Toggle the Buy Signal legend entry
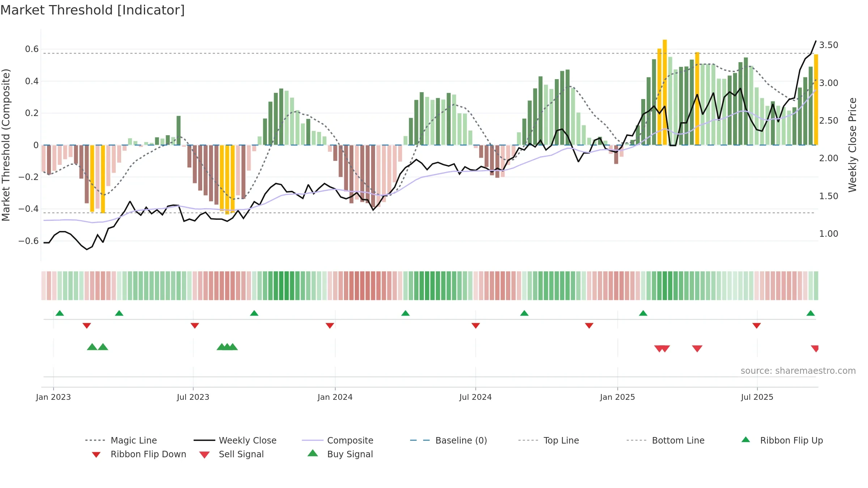Screen dimensions: 868x488 340,454
